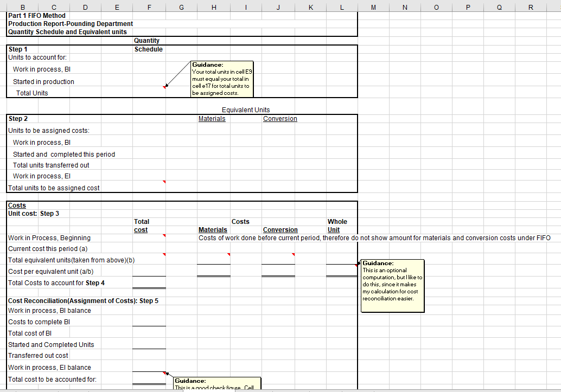
Task: Select 'Costs to complete BI' cell
Action: point(39,322)
